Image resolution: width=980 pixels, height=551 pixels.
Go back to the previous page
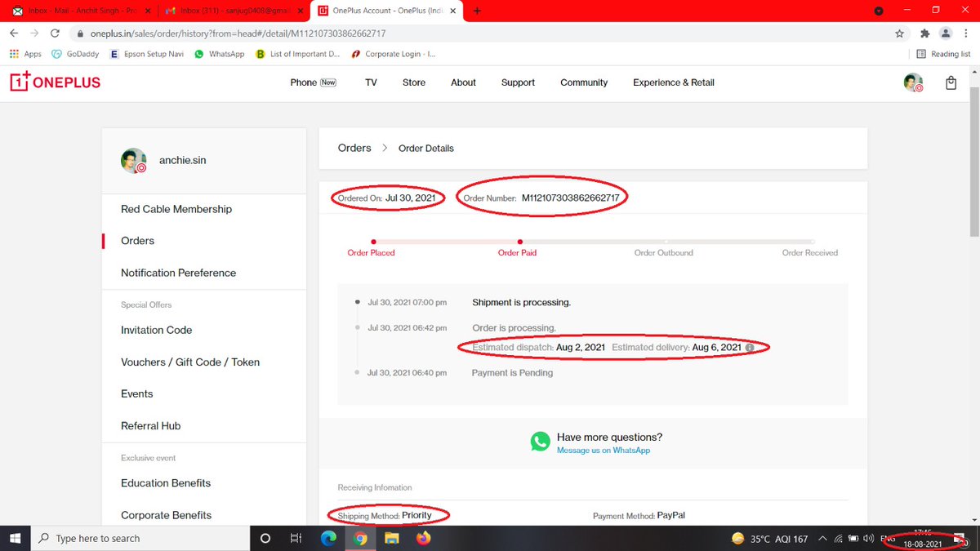pos(14,33)
